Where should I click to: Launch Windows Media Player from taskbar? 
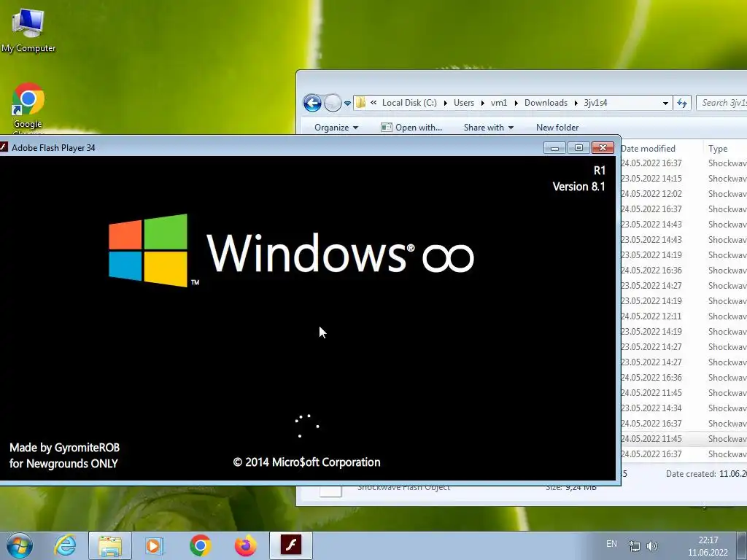point(155,545)
